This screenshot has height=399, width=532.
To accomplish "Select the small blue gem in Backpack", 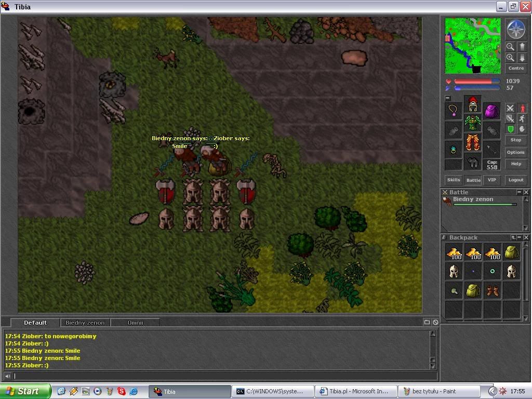I will tap(473, 271).
